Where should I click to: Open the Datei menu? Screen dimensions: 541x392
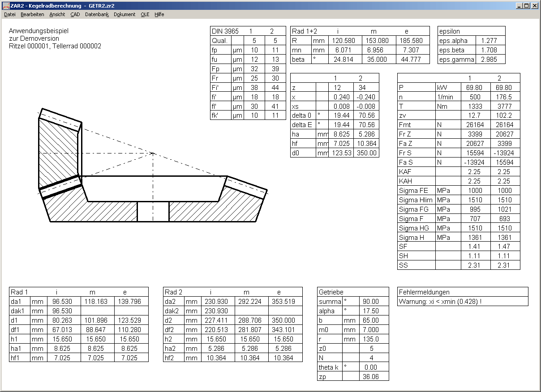click(10, 14)
